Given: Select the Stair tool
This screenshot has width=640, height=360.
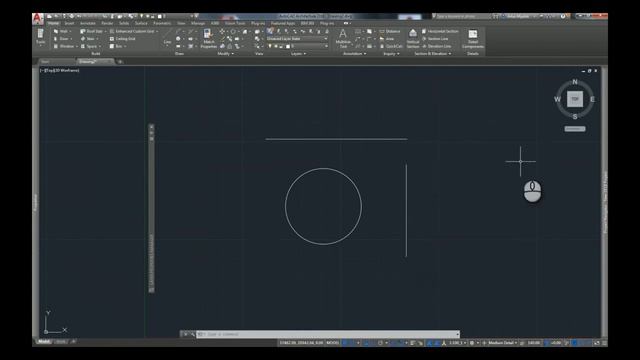Looking at the screenshot, I should point(88,39).
